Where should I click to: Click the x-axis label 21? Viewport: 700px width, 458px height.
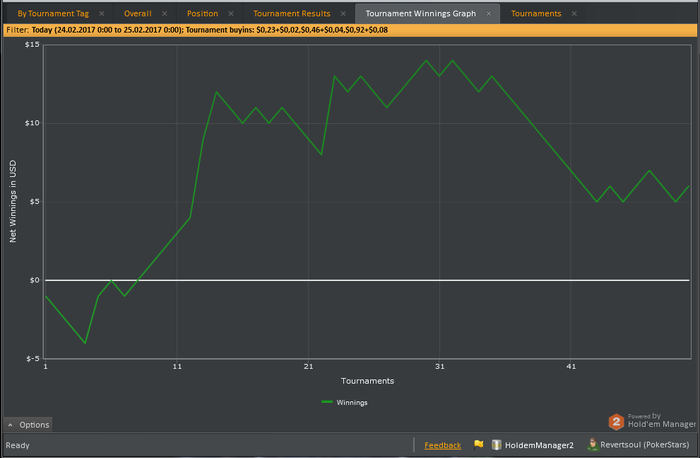coord(308,366)
